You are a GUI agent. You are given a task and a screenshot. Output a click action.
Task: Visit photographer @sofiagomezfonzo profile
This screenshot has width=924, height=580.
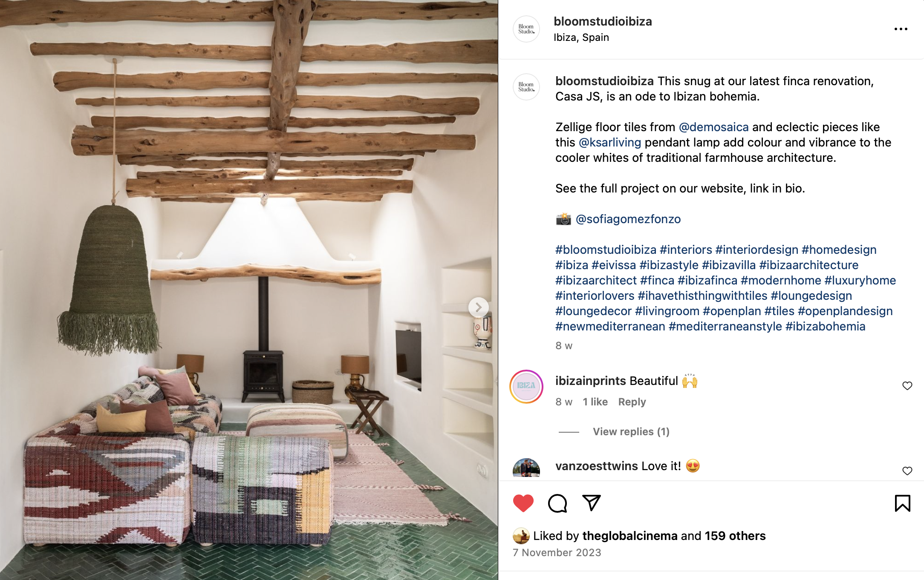click(x=628, y=219)
